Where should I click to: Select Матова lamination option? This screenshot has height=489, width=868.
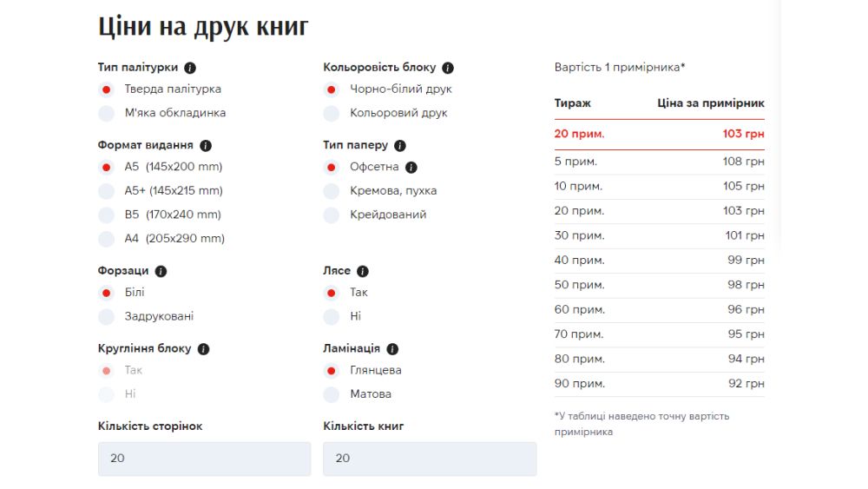point(332,394)
